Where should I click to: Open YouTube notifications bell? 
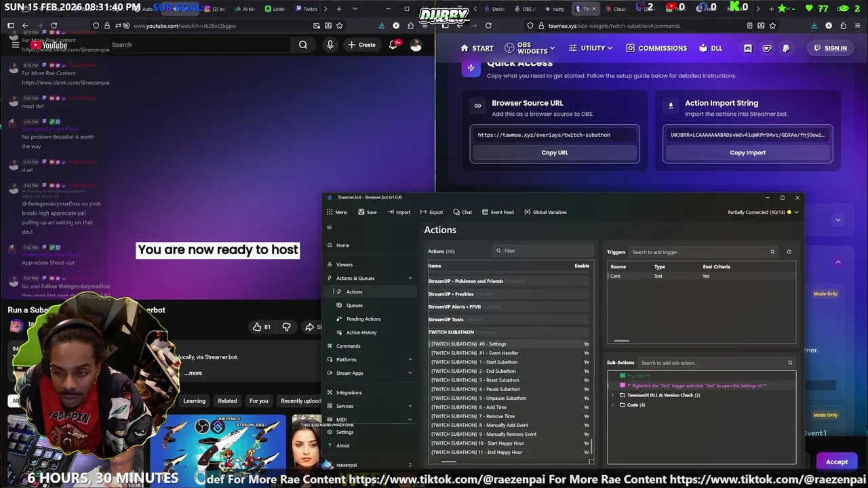pyautogui.click(x=393, y=45)
